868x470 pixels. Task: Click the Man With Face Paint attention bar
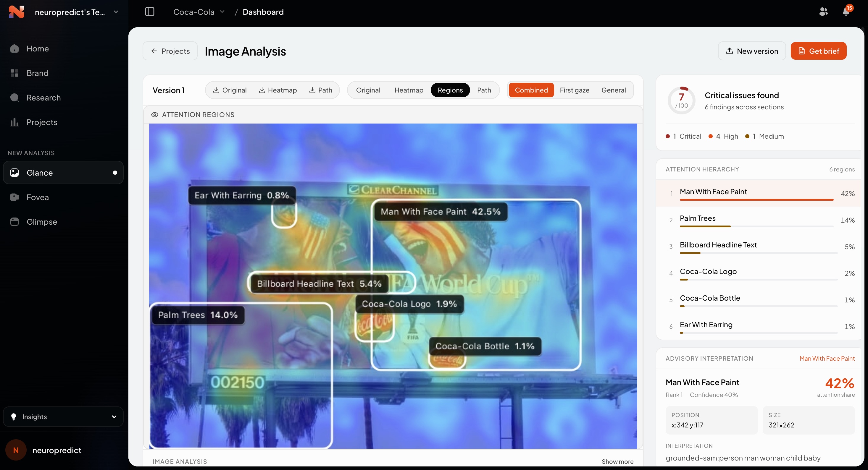[x=756, y=200]
